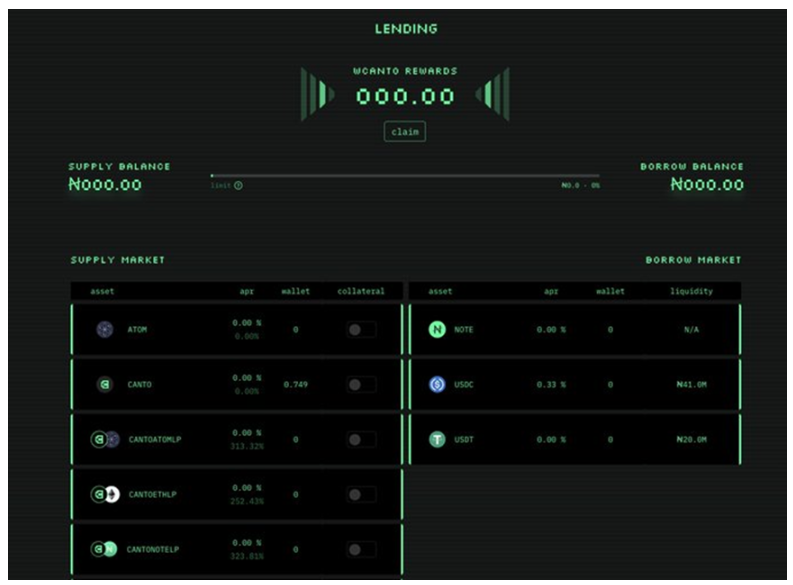This screenshot has width=793, height=585.
Task: Click NOTE liquidity N/A value
Action: click(691, 330)
